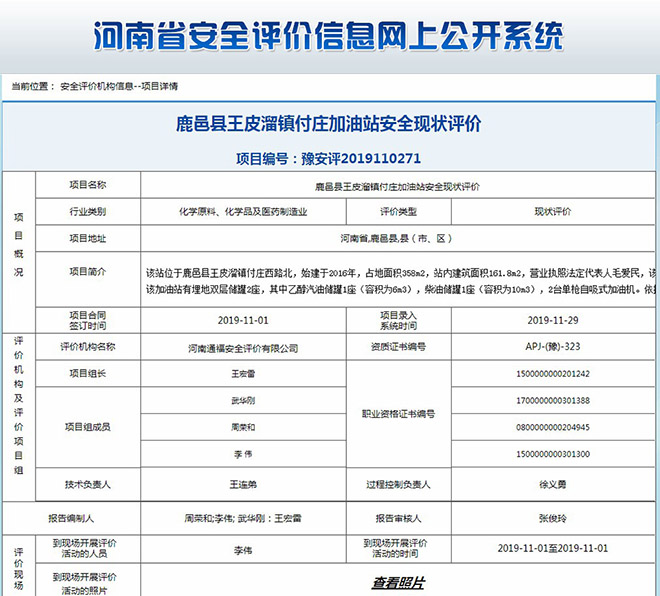Click the vertical 项目概况 section header
Viewport: 660px width, 596px height.
[x=19, y=245]
